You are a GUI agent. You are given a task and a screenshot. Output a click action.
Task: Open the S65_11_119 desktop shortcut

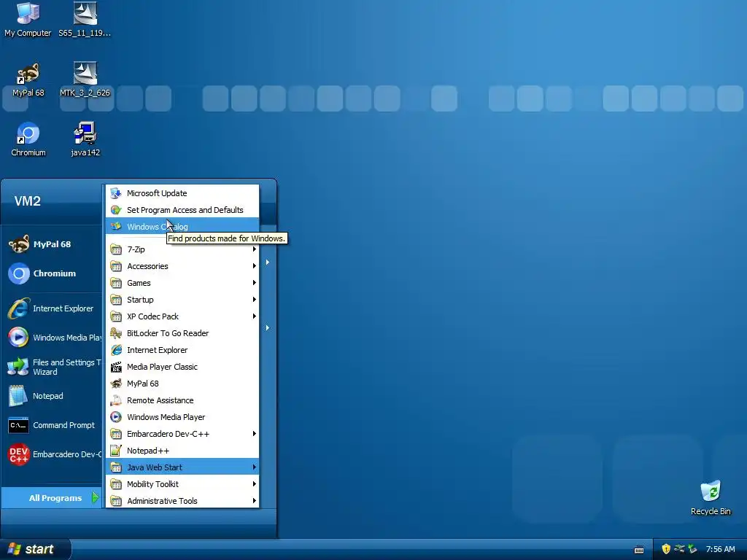tap(85, 20)
